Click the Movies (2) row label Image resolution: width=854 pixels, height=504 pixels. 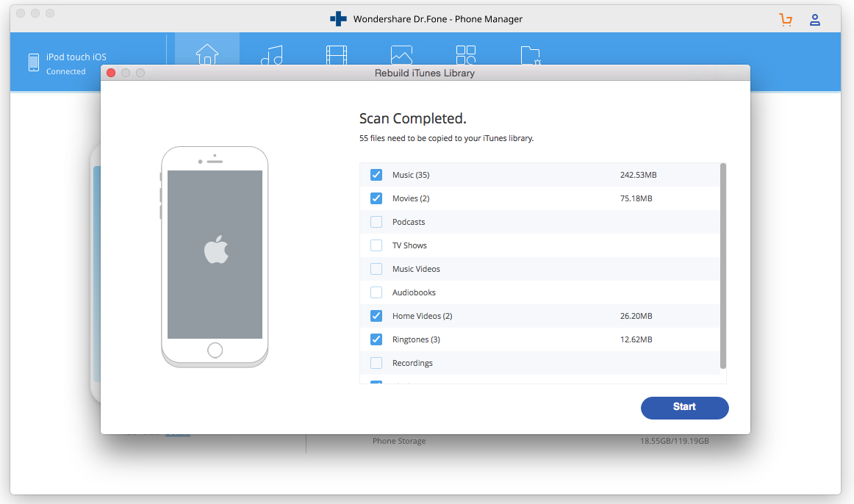pyautogui.click(x=411, y=198)
